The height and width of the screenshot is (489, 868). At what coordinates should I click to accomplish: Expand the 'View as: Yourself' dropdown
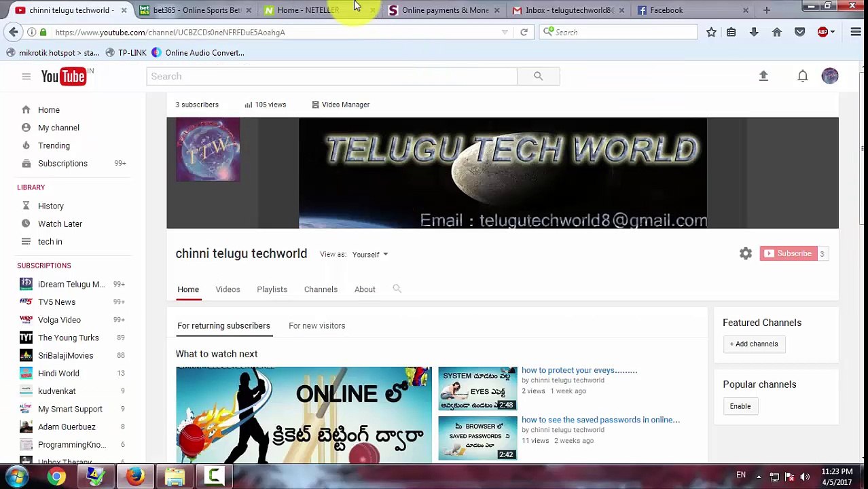(370, 255)
